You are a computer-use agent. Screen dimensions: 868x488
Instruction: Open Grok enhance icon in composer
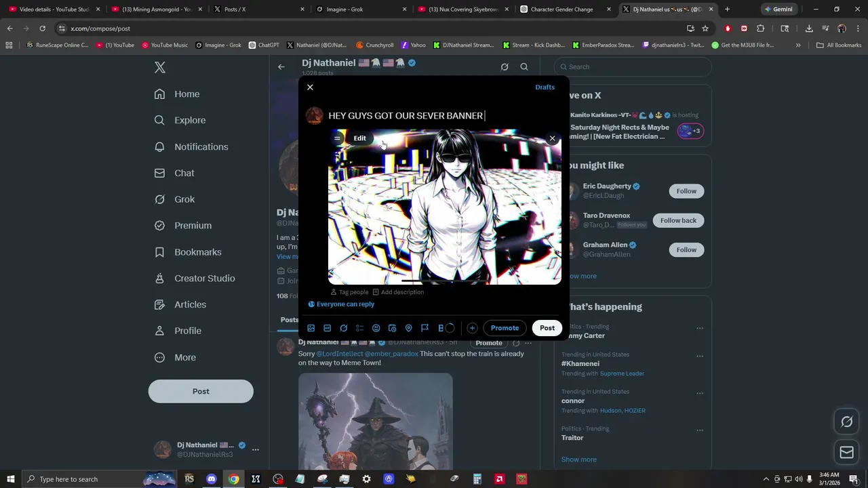344,328
